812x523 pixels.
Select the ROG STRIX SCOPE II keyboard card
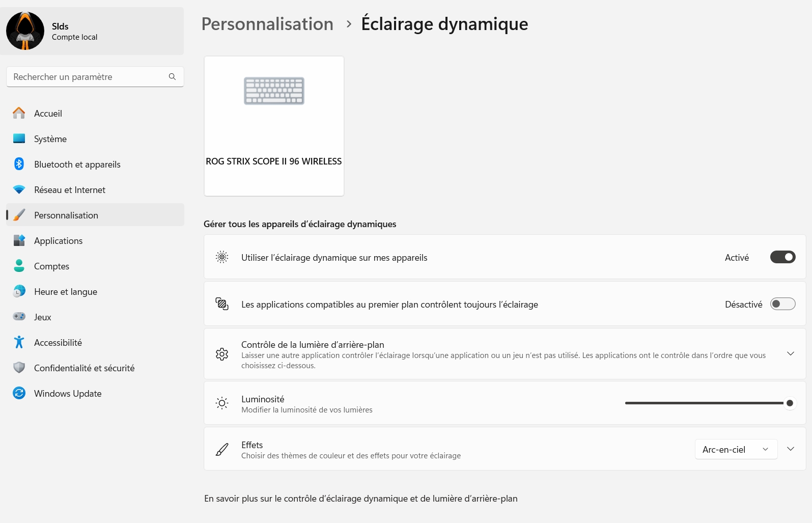[274, 126]
